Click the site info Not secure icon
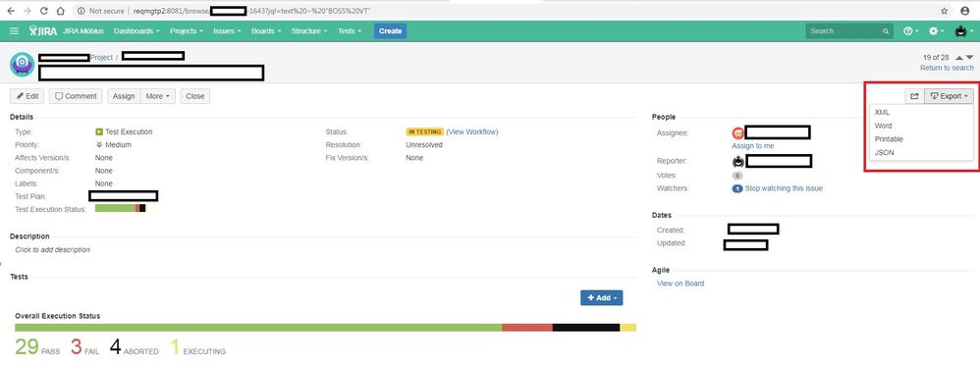 [82, 11]
